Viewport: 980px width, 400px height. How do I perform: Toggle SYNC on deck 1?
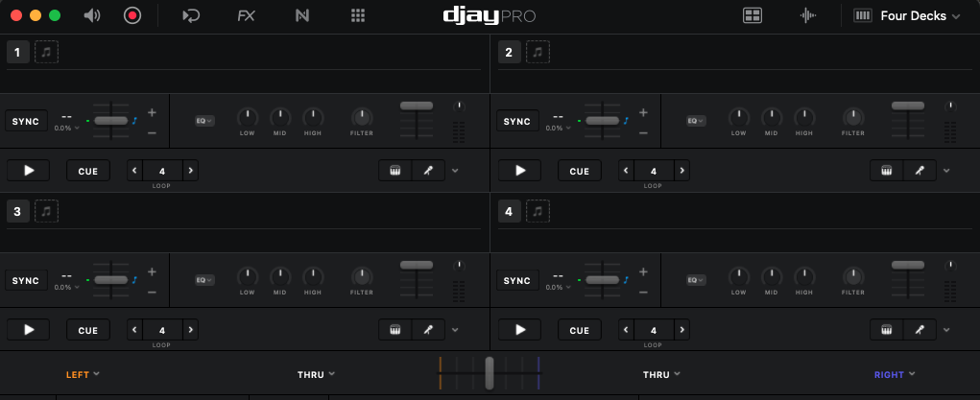point(26,121)
